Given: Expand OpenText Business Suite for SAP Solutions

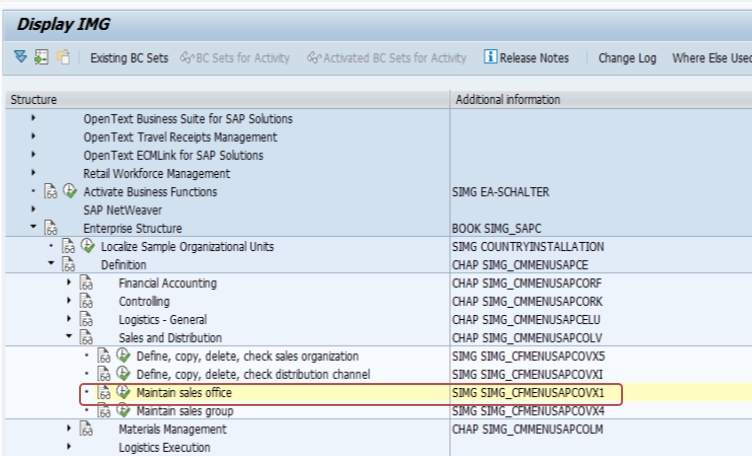Looking at the screenshot, I should pyautogui.click(x=33, y=118).
